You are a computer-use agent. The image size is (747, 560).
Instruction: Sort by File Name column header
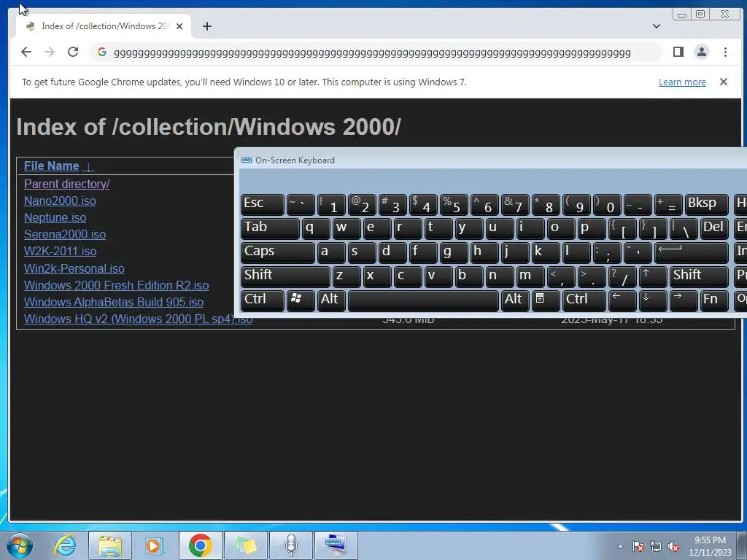52,166
